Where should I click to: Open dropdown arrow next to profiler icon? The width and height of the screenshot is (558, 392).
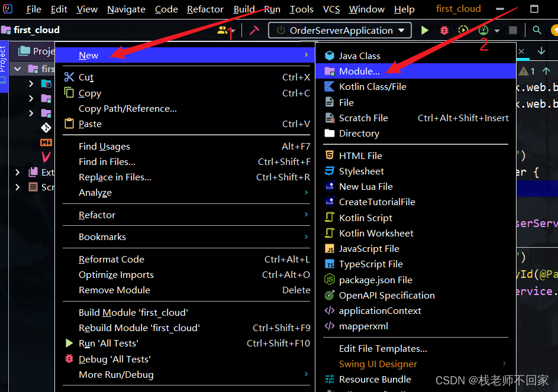497,31
